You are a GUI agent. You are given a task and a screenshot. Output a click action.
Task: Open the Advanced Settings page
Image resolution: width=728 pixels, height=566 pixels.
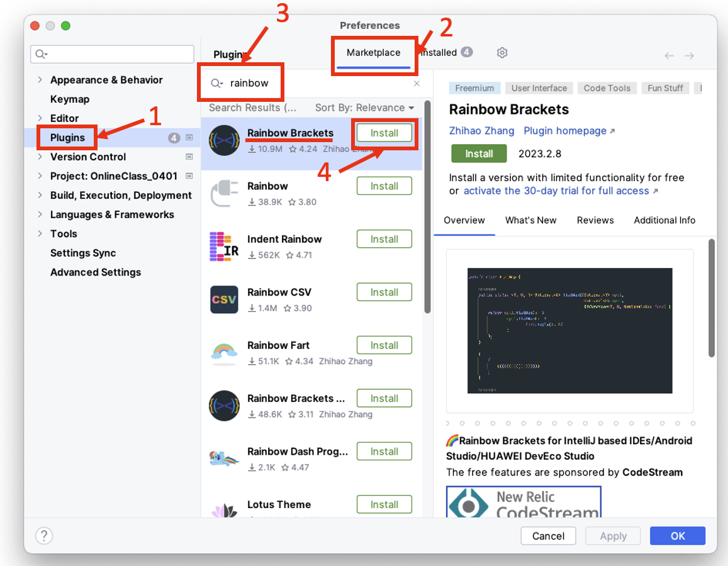[96, 272]
